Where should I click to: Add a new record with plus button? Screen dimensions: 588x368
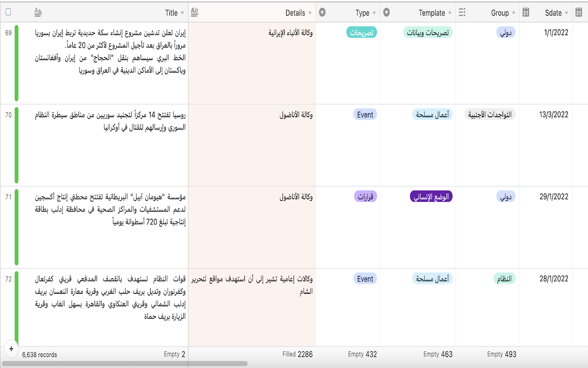[11, 349]
